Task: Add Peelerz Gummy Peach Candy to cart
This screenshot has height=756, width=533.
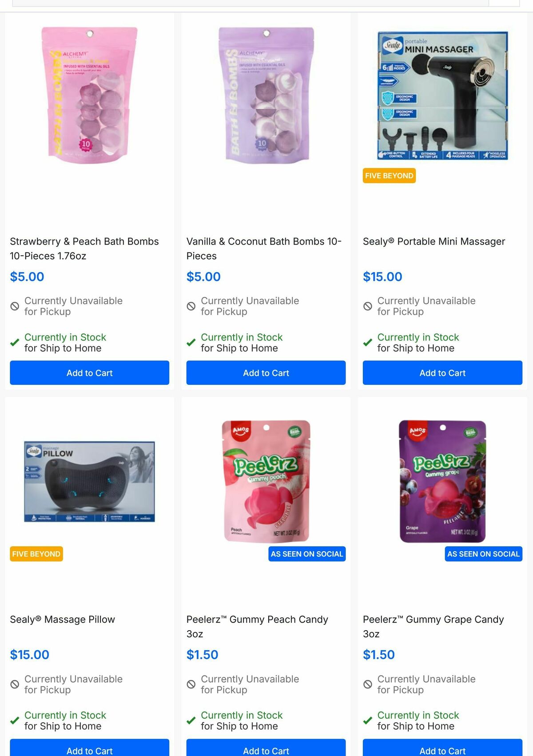Action: 266,750
